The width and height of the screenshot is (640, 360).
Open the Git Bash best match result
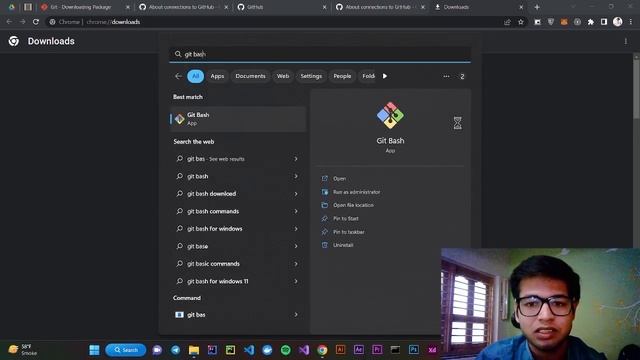pyautogui.click(x=238, y=119)
